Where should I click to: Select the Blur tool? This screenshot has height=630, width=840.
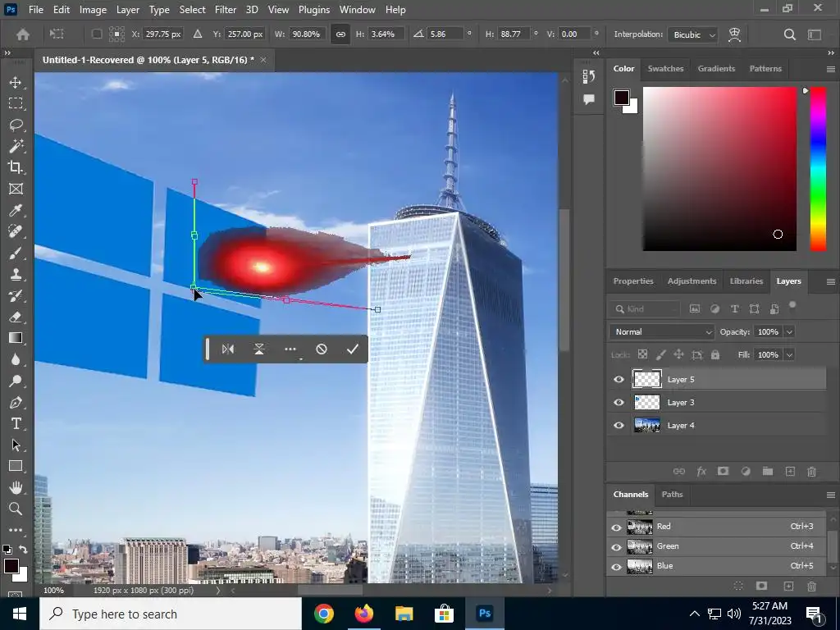pos(16,359)
